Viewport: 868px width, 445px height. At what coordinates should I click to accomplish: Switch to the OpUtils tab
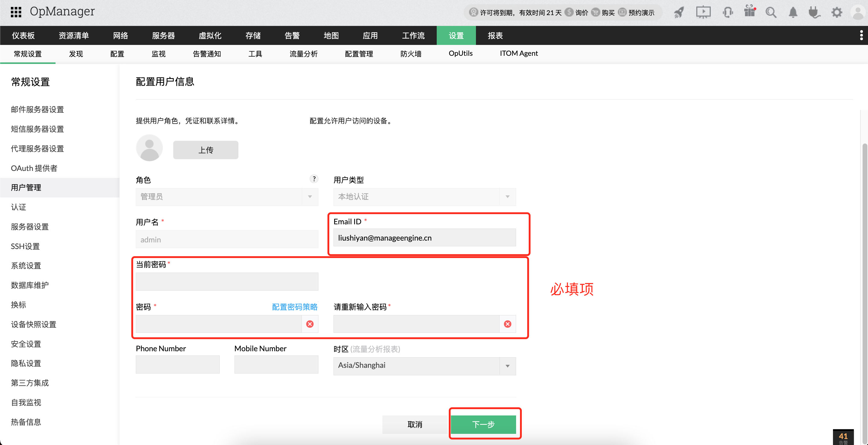461,53
